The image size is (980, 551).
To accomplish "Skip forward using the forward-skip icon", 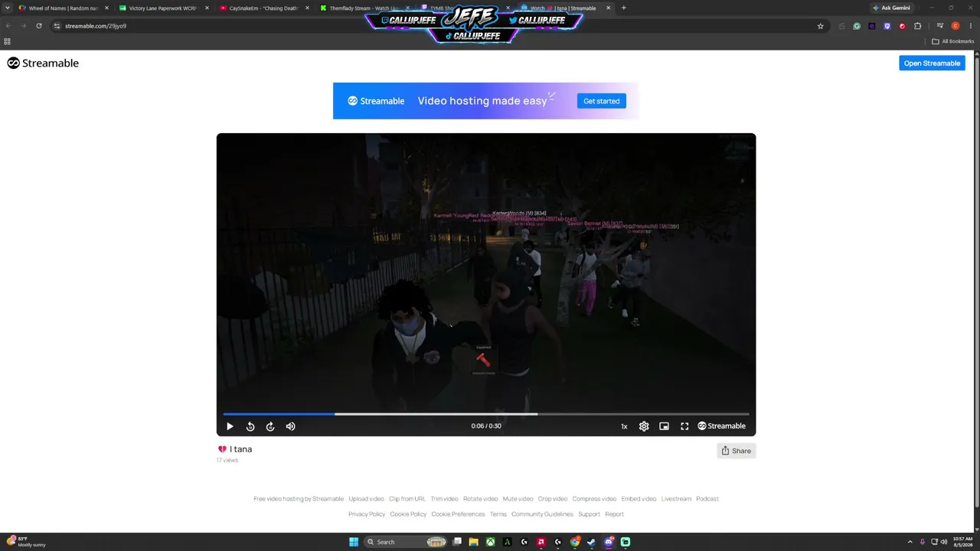I will (270, 426).
